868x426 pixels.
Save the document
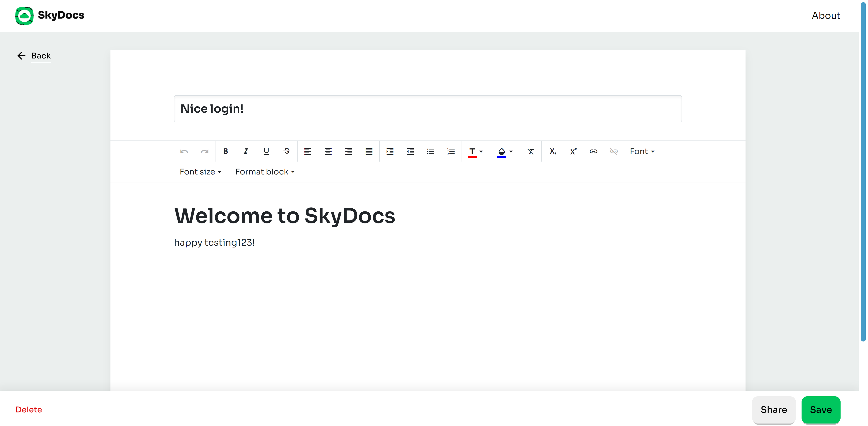coord(821,409)
